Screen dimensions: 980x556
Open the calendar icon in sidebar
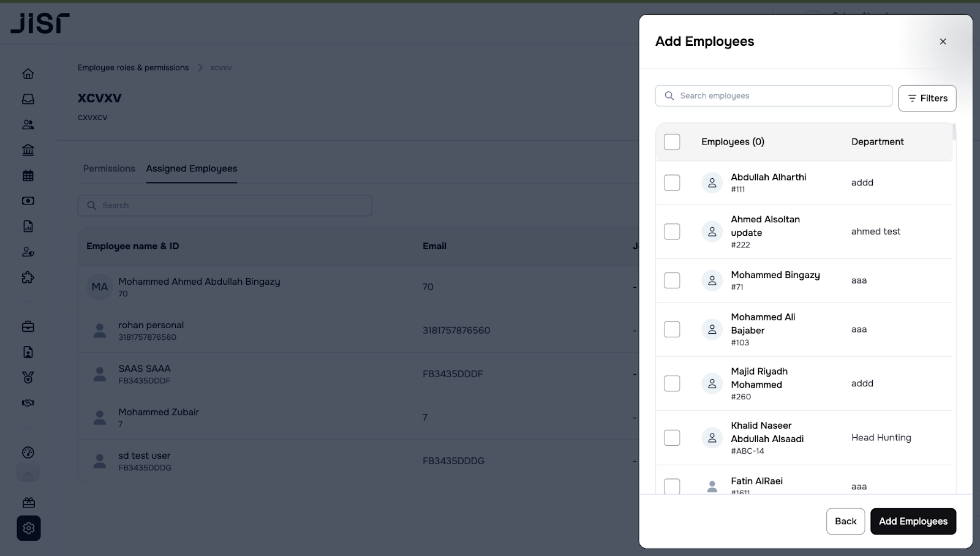click(x=28, y=176)
